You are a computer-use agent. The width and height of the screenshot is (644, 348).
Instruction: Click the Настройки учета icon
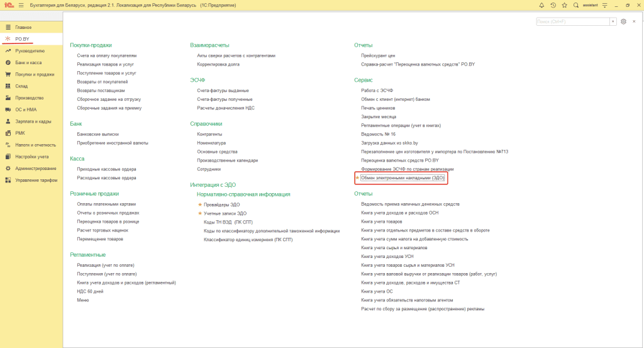8,157
